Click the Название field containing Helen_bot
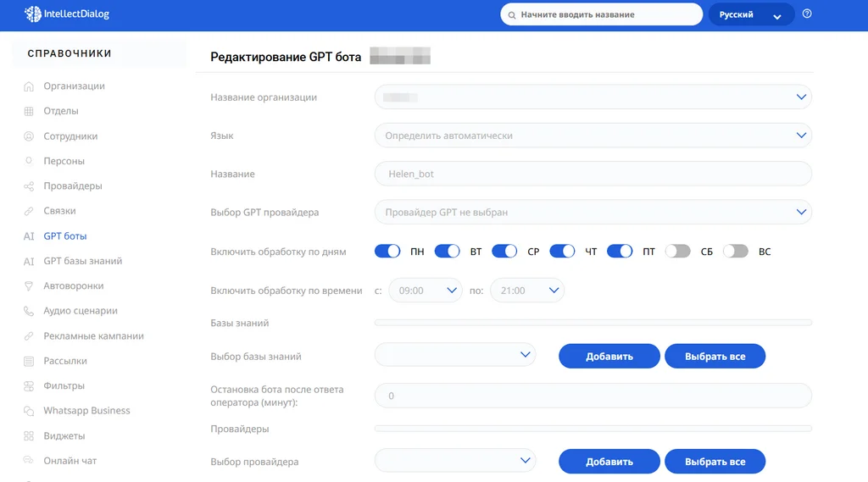The width and height of the screenshot is (868, 482). pos(593,174)
